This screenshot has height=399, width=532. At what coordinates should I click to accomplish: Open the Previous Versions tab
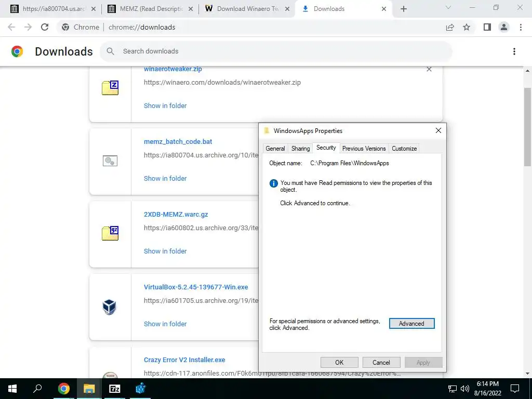tap(364, 149)
